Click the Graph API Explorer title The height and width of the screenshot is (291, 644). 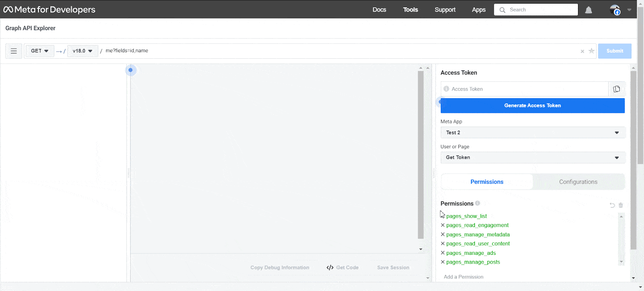(30, 28)
